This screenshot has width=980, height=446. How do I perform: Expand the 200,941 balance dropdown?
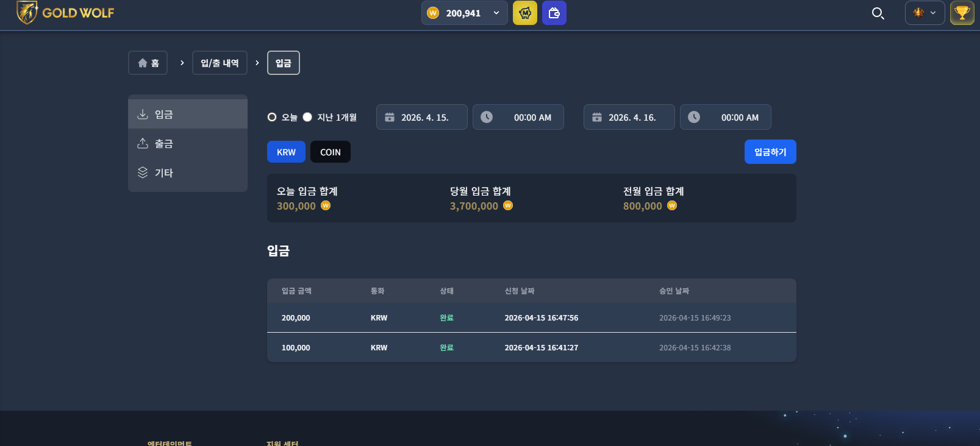tap(465, 13)
